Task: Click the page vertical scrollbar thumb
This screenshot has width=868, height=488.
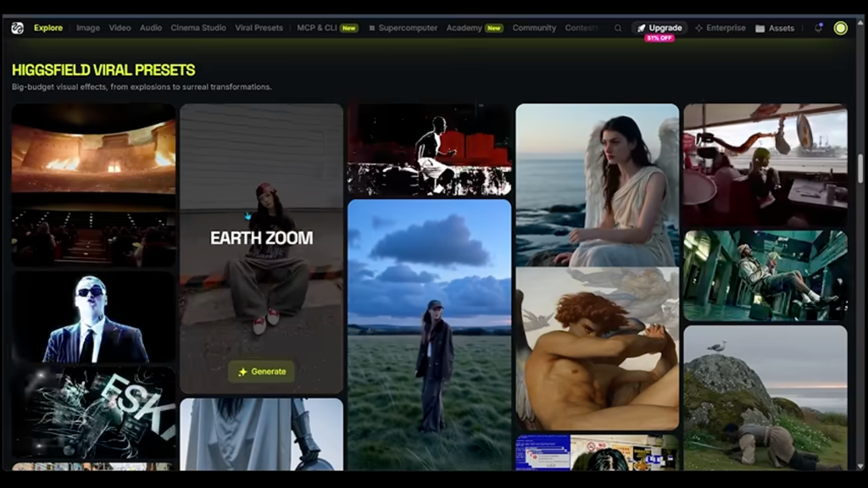Action: click(860, 169)
